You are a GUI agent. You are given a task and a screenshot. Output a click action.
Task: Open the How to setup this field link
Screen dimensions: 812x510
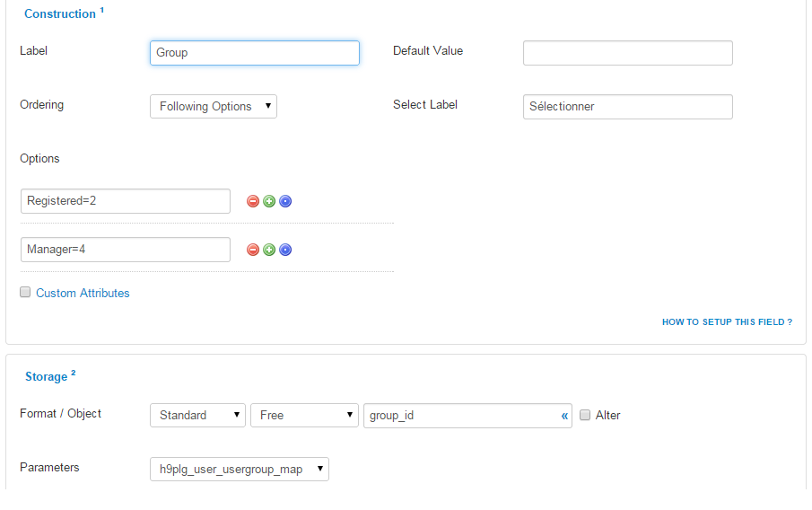point(727,321)
